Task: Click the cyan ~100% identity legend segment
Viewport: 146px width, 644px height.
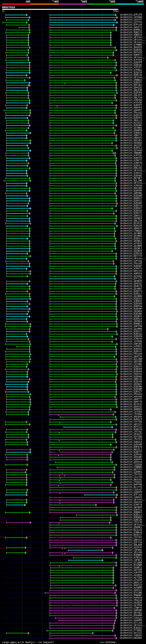Action: (130, 4)
